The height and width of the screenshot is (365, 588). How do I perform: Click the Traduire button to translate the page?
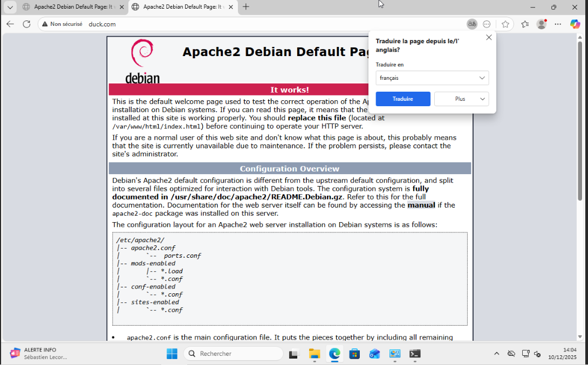click(x=403, y=99)
